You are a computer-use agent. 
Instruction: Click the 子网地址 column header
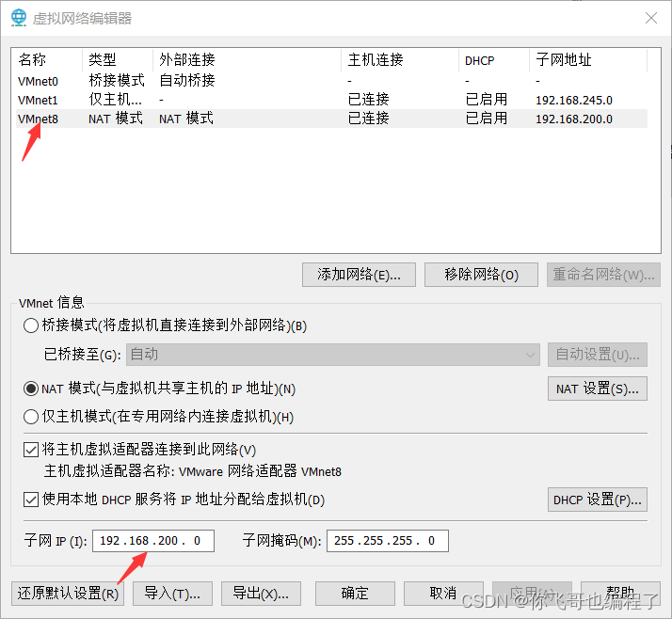[588, 59]
